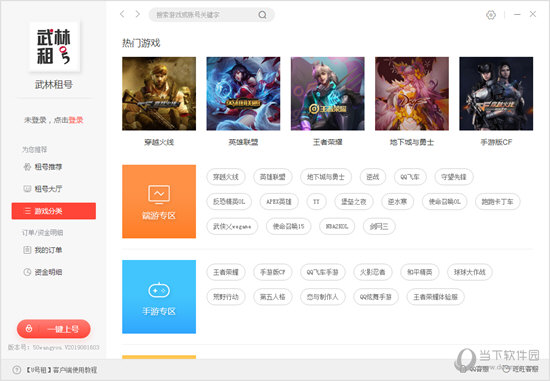Select the 反恐精英OL tag

point(229,202)
